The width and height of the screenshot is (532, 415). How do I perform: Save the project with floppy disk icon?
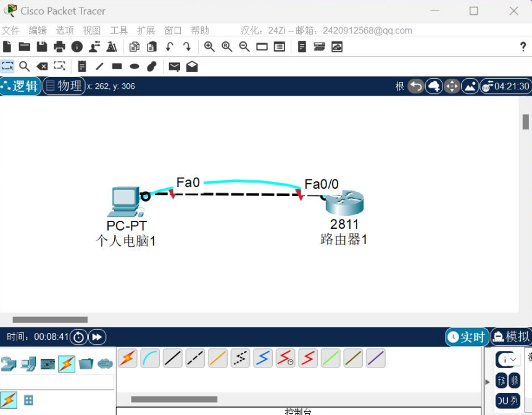(x=42, y=47)
